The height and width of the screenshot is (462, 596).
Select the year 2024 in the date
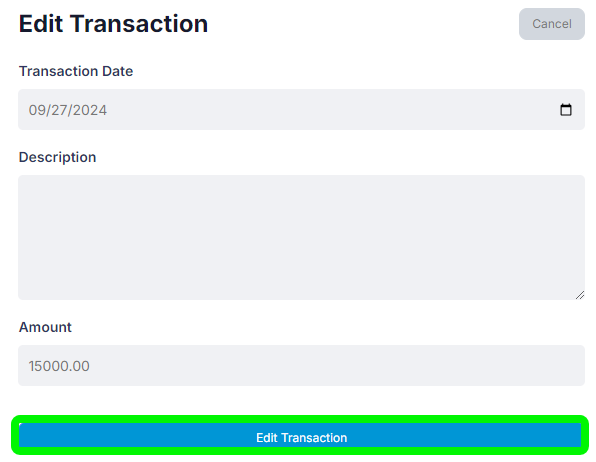[90, 110]
